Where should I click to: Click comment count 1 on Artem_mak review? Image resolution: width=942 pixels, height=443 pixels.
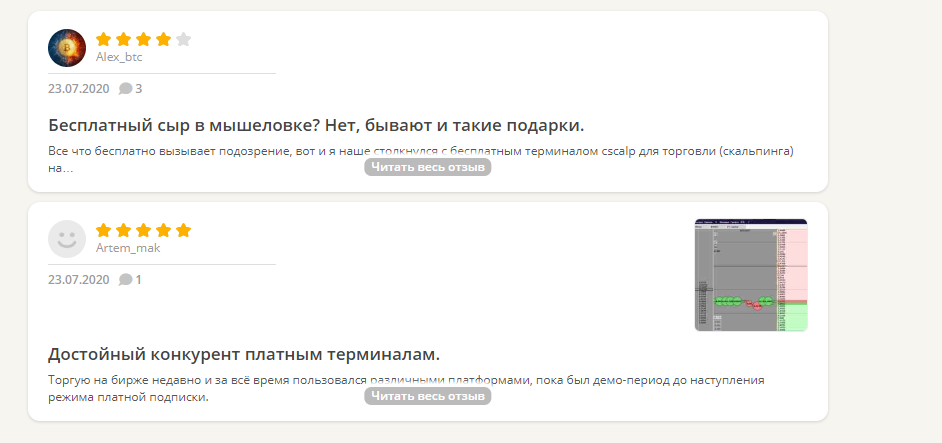pos(139,280)
